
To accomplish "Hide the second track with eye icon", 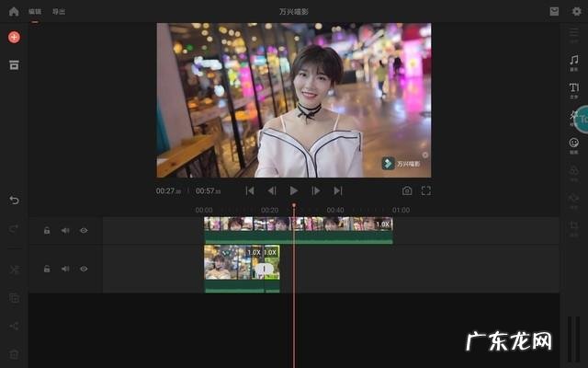I will [x=84, y=269].
